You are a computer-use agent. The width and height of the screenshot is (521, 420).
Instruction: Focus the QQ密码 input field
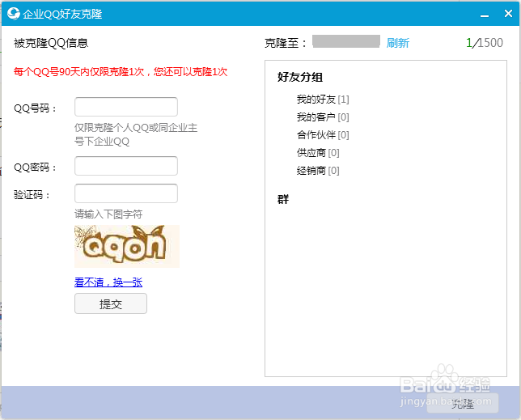(x=126, y=166)
